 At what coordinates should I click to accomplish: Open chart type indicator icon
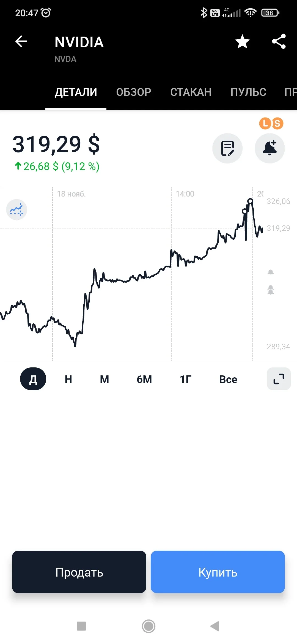[16, 210]
